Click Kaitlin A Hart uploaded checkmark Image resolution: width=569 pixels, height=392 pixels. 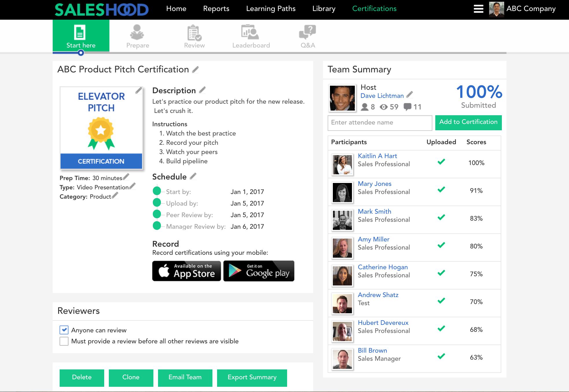(x=441, y=162)
